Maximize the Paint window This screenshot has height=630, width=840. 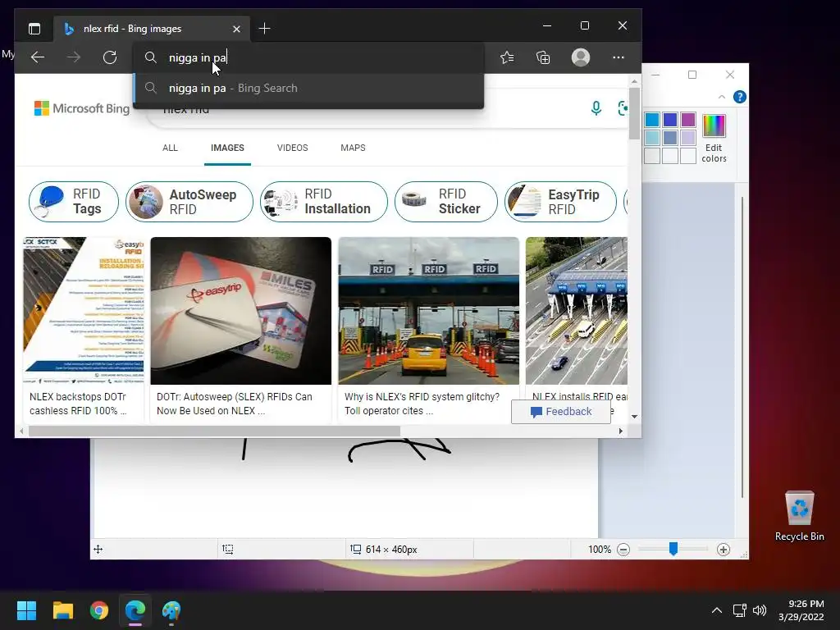[692, 75]
